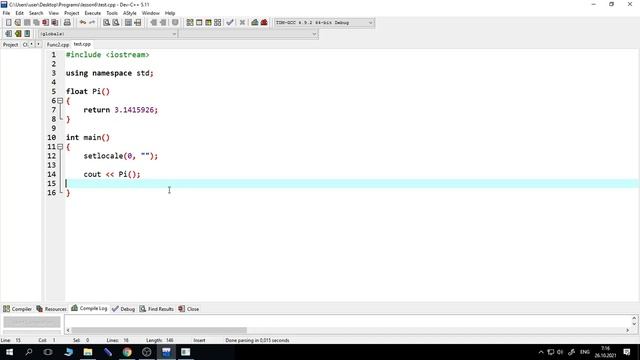Click the Open file toolbar icon
This screenshot has height=360, width=640.
(18, 23)
